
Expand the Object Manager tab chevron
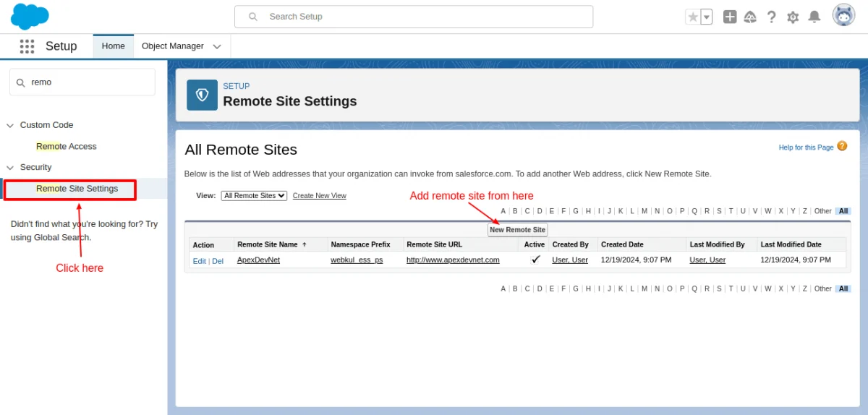(x=217, y=46)
